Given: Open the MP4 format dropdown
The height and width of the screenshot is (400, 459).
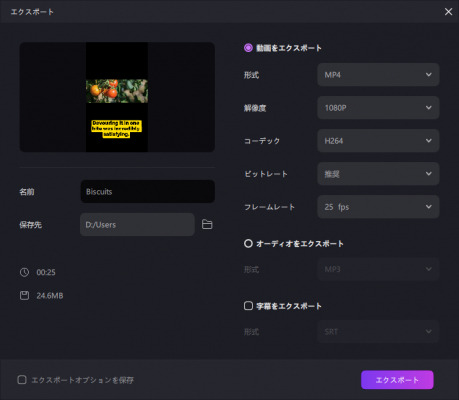Looking at the screenshot, I should click(378, 75).
